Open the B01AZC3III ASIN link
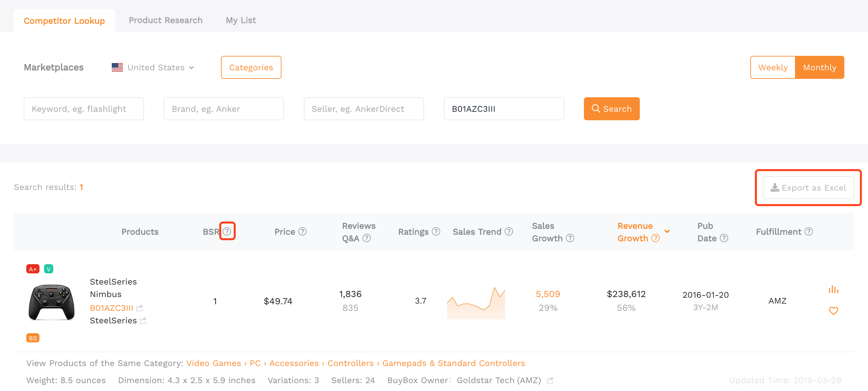This screenshot has width=868, height=391. click(111, 308)
